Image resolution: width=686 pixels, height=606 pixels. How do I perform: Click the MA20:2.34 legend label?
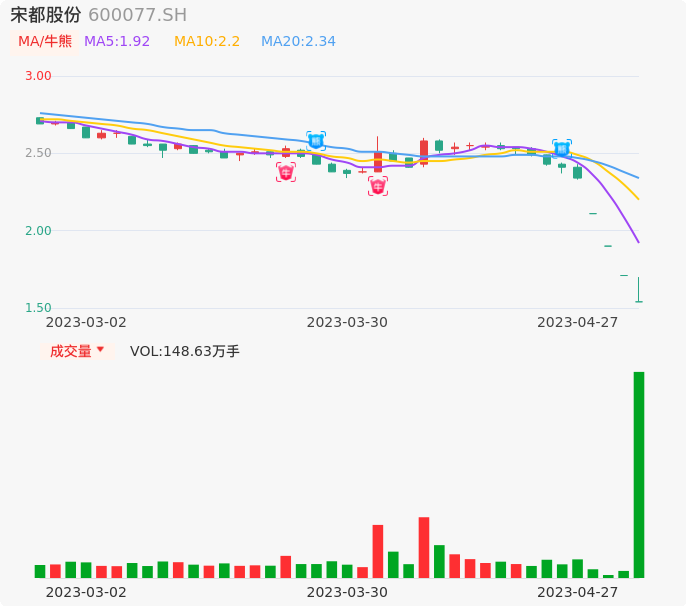tap(298, 42)
